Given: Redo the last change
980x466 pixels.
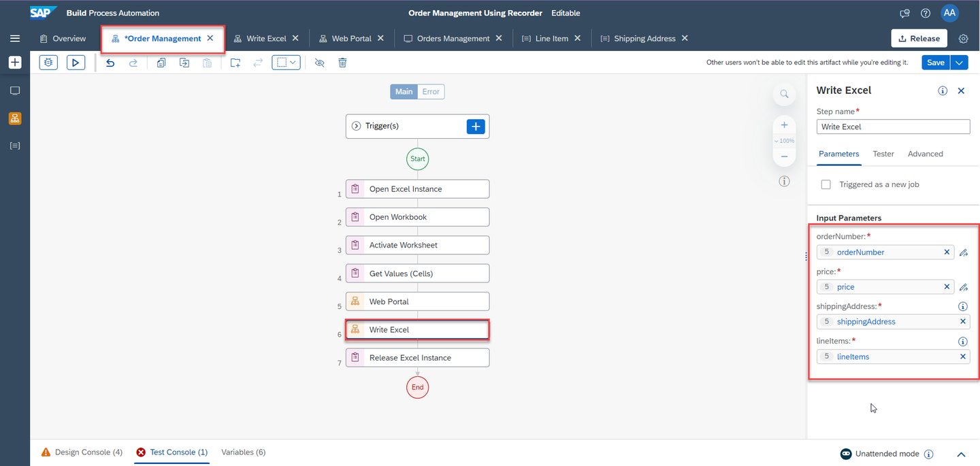Looking at the screenshot, I should tap(133, 63).
